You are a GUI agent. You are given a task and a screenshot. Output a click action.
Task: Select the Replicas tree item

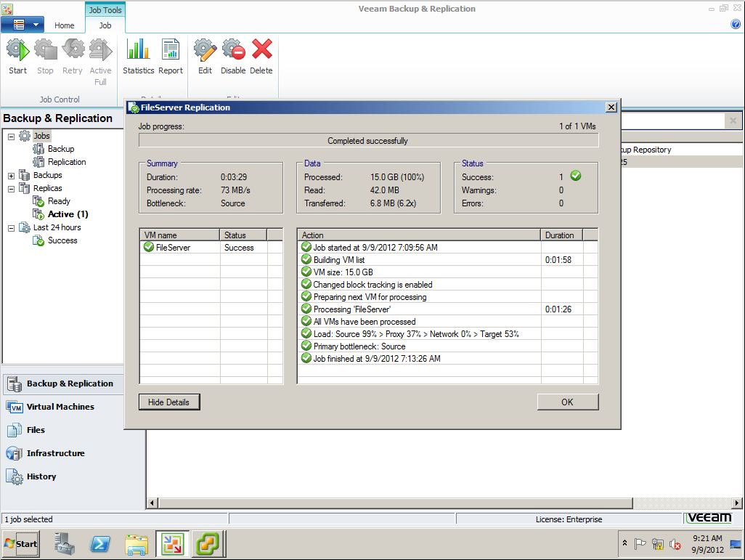(x=47, y=188)
